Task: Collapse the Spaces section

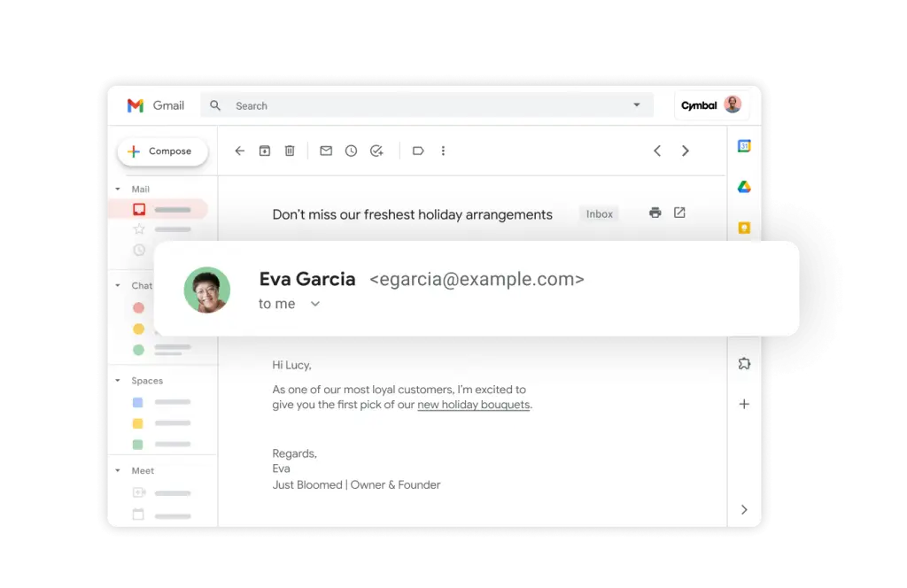Action: point(118,381)
